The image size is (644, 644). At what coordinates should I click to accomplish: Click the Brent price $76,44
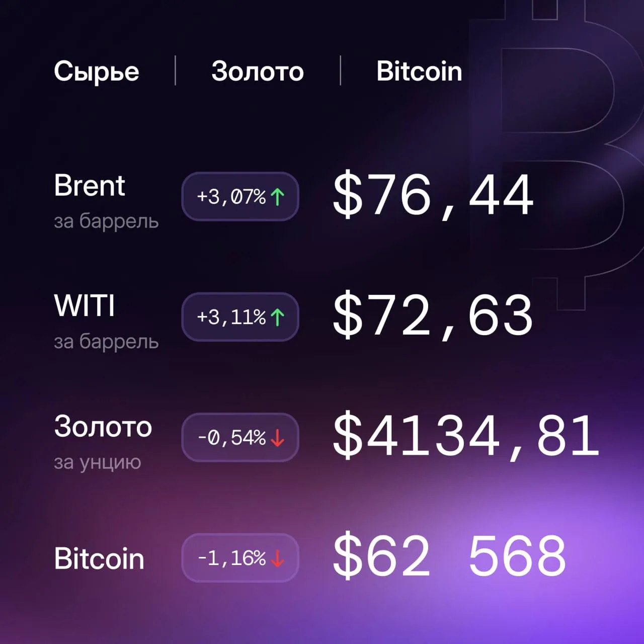point(433,195)
